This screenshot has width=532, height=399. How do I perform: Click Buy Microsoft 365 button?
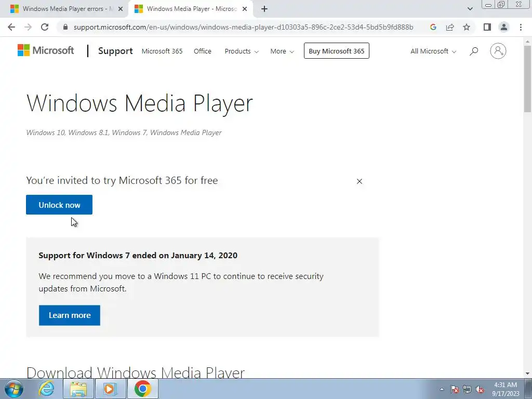point(336,51)
